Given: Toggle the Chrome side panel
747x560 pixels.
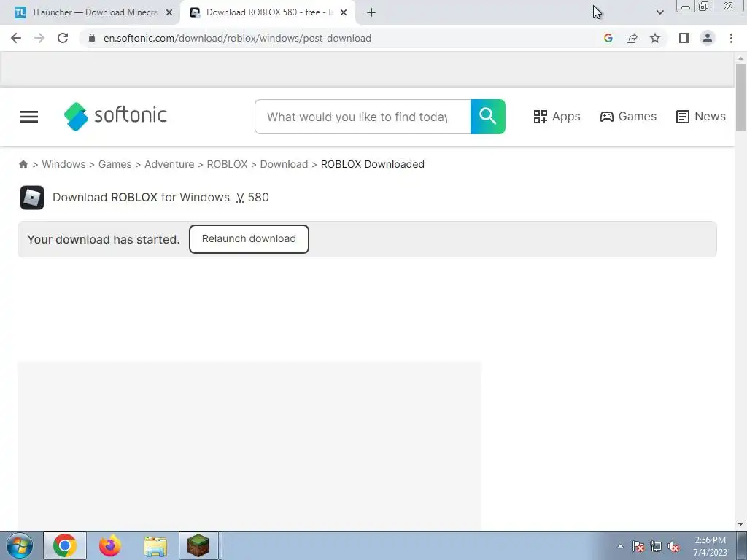Looking at the screenshot, I should (684, 38).
